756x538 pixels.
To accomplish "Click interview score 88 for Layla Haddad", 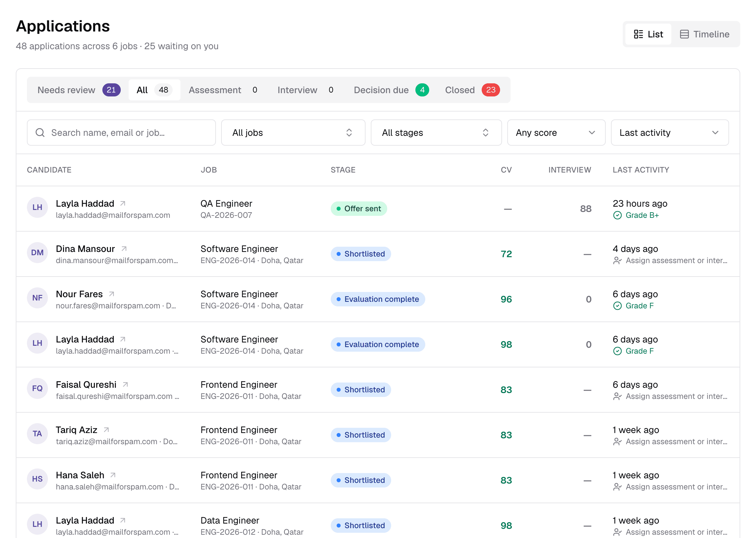I will pyautogui.click(x=586, y=209).
